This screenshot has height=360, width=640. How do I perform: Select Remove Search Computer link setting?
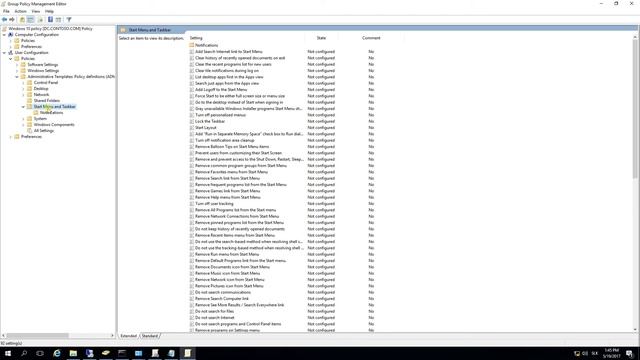click(x=222, y=299)
